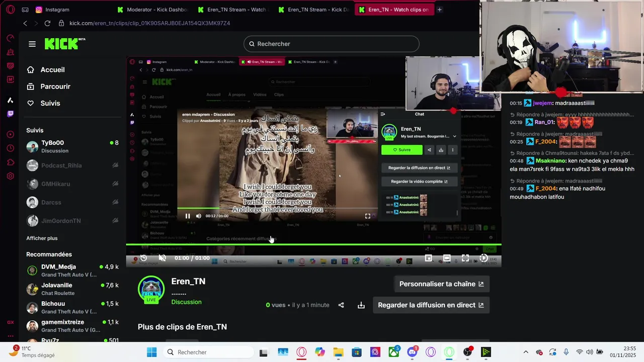Open recommended channel Jolavanille

click(x=72, y=289)
